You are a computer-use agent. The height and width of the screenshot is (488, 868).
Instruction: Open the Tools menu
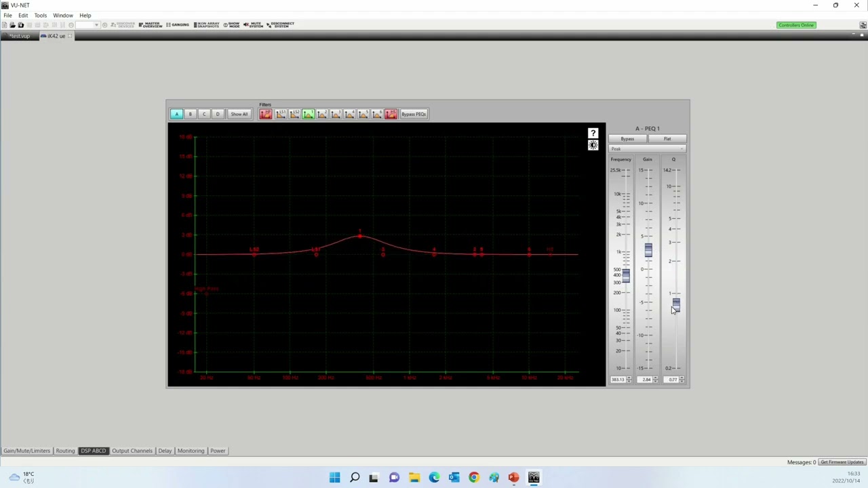click(41, 15)
